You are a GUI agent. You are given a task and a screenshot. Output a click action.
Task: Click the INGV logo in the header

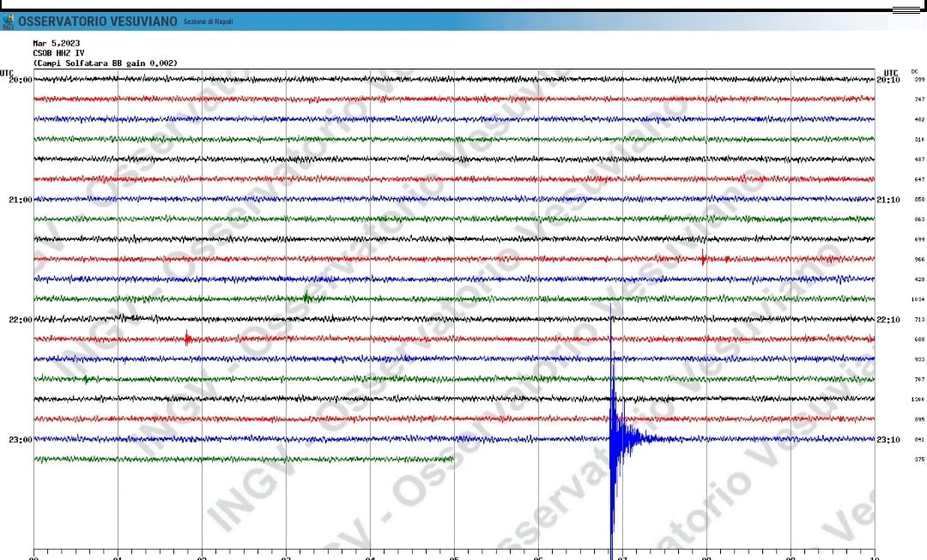pos(9,21)
